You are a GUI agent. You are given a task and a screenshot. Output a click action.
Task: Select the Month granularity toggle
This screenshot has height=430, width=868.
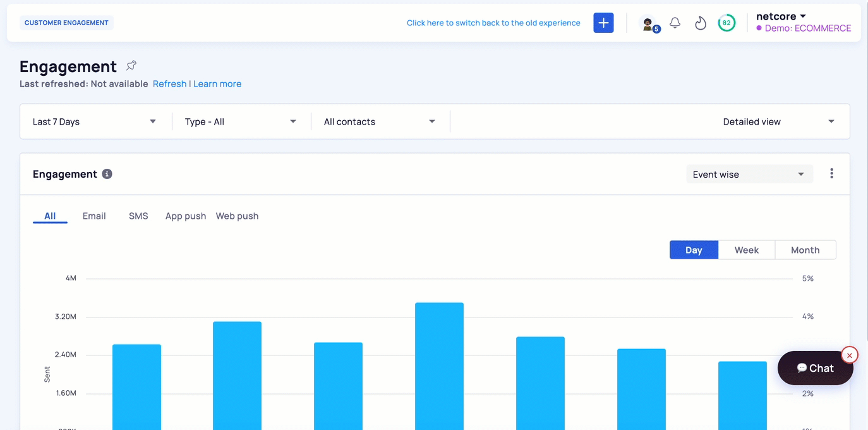(805, 250)
